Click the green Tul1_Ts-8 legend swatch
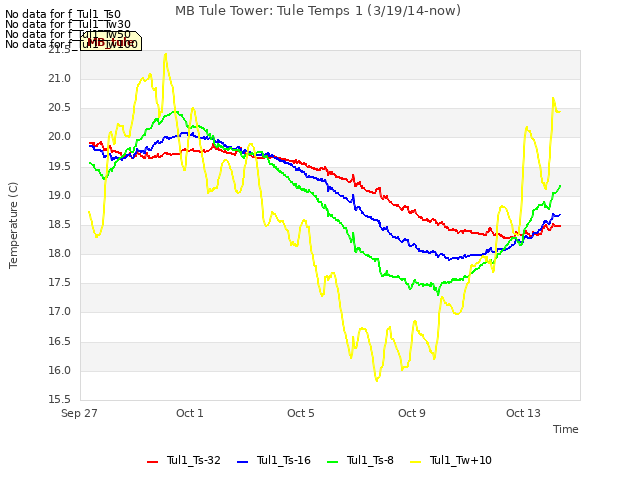The width and height of the screenshot is (640, 480). pos(333,462)
